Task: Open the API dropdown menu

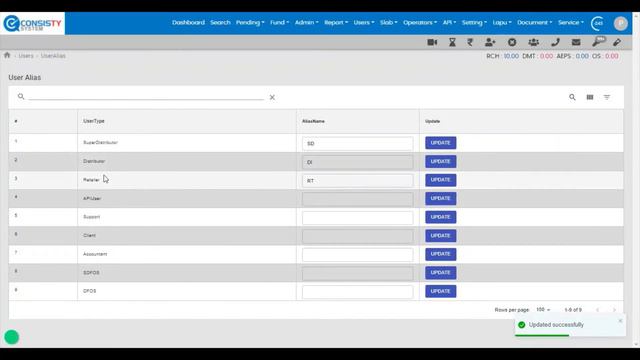Action: [x=449, y=22]
